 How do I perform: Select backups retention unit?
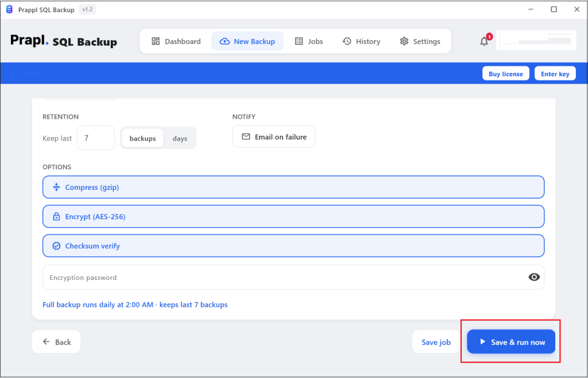(x=142, y=138)
